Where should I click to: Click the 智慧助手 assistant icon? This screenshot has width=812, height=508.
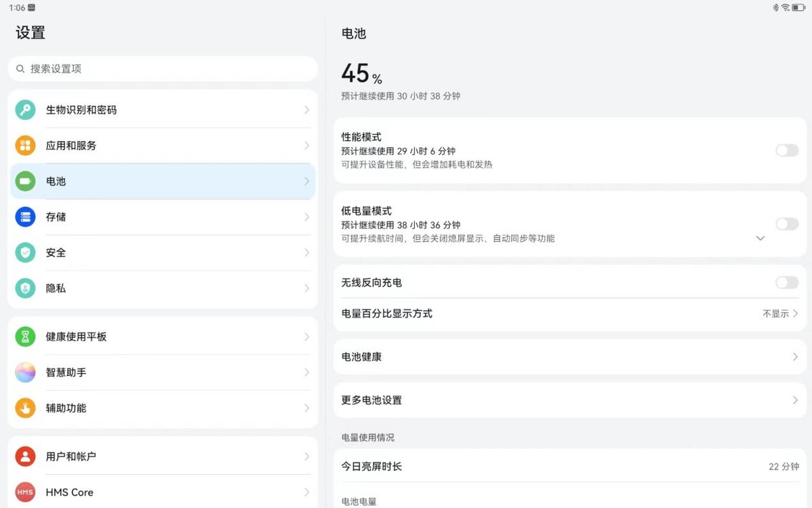click(x=25, y=373)
